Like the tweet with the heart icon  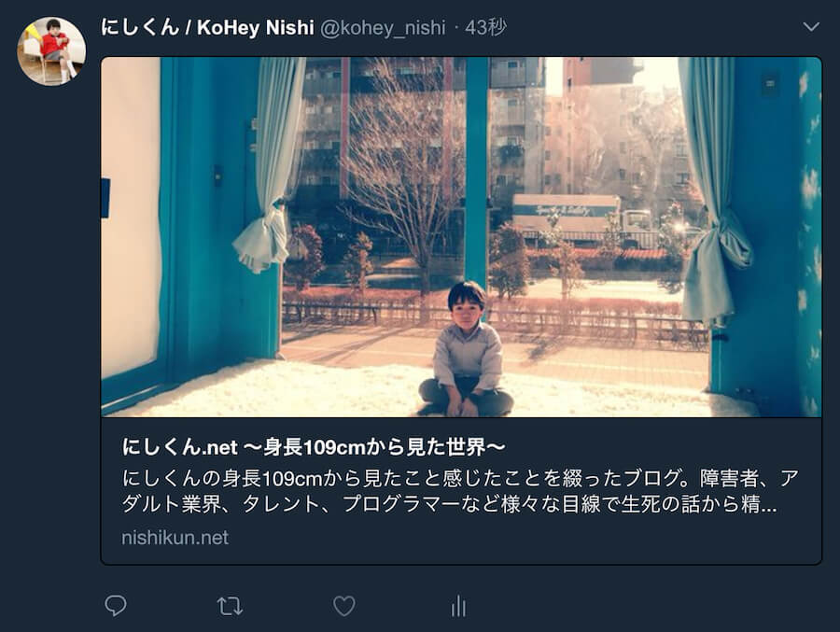(x=343, y=606)
